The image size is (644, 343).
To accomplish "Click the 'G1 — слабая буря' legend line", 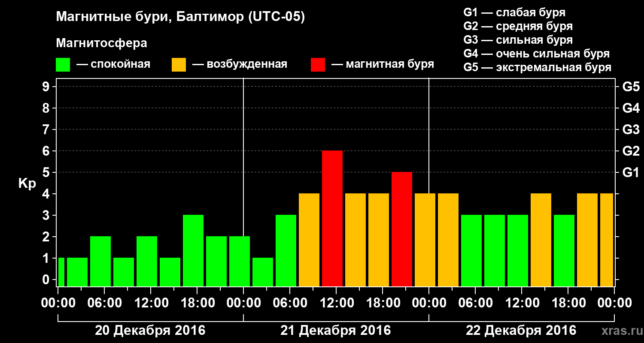I will (514, 12).
